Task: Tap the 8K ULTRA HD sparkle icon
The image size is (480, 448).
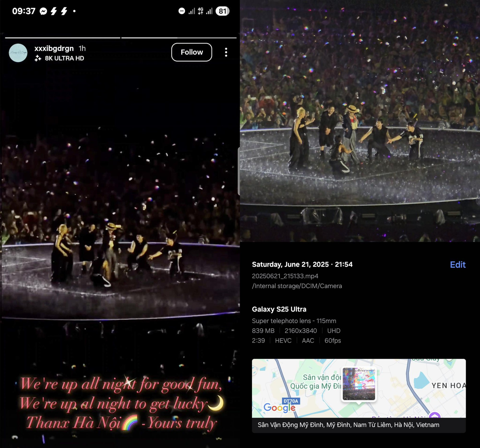Action: [x=38, y=58]
